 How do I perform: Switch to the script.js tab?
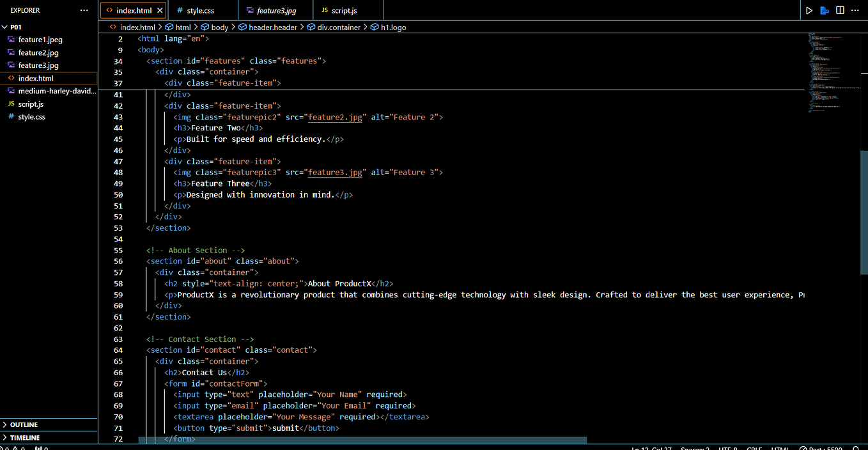point(345,10)
